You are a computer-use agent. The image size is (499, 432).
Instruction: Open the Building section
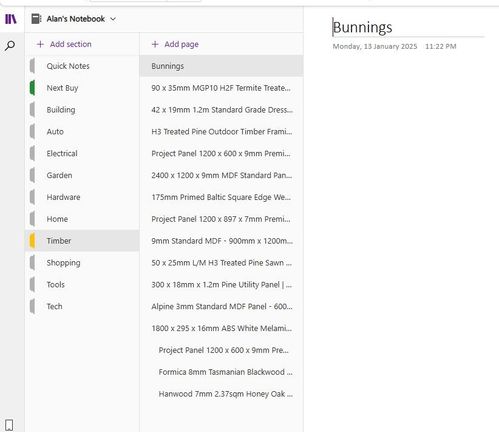click(x=82, y=110)
